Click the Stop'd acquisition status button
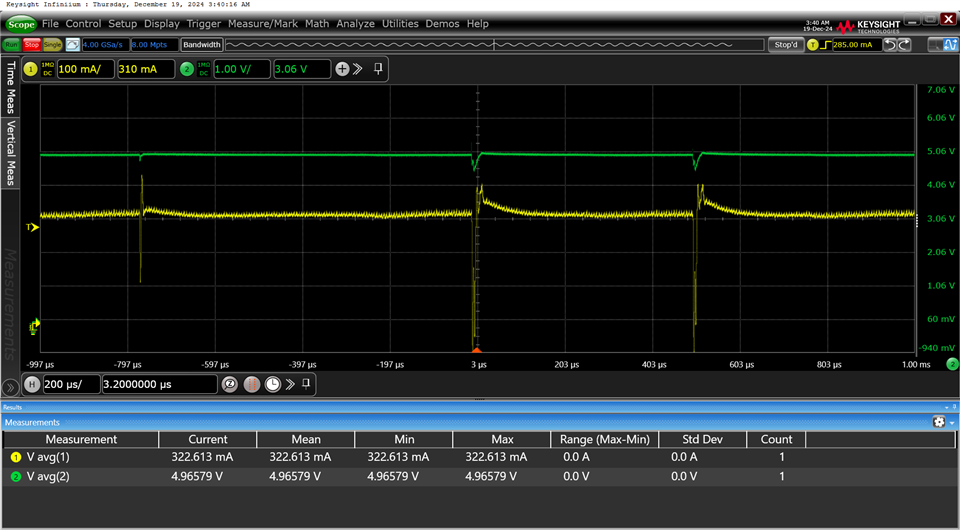 pos(786,45)
